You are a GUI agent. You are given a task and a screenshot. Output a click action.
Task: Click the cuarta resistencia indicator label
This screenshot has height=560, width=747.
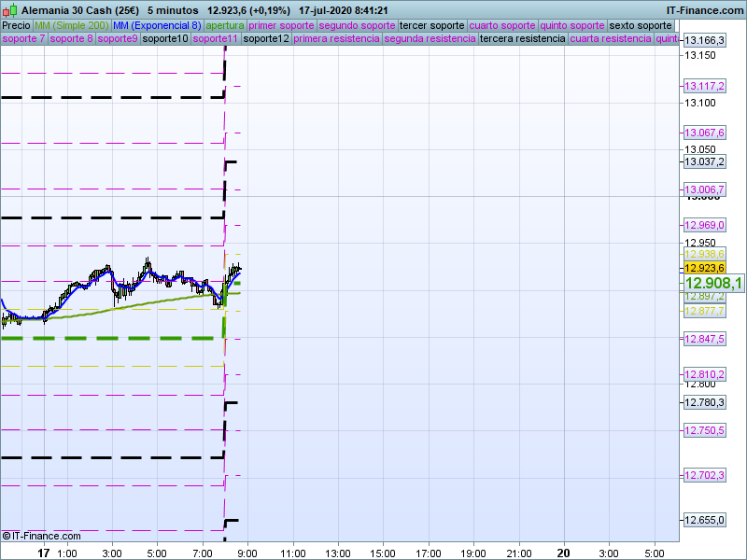pyautogui.click(x=611, y=39)
